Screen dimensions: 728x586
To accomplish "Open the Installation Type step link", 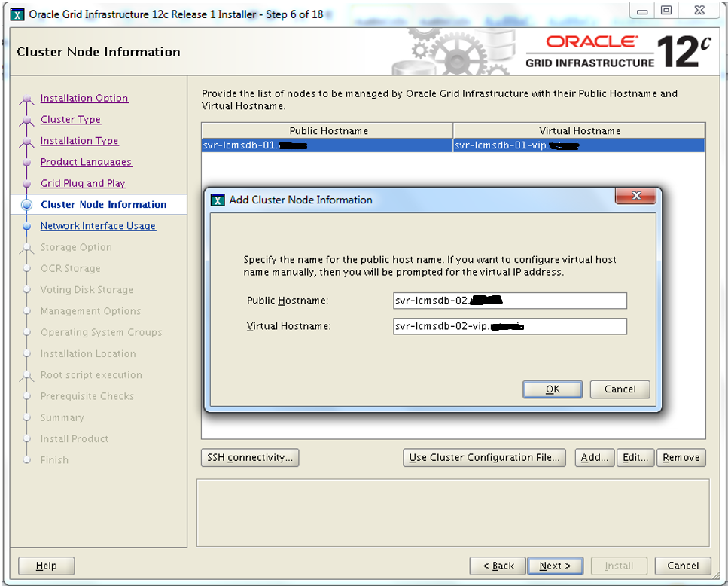I will point(79,141).
